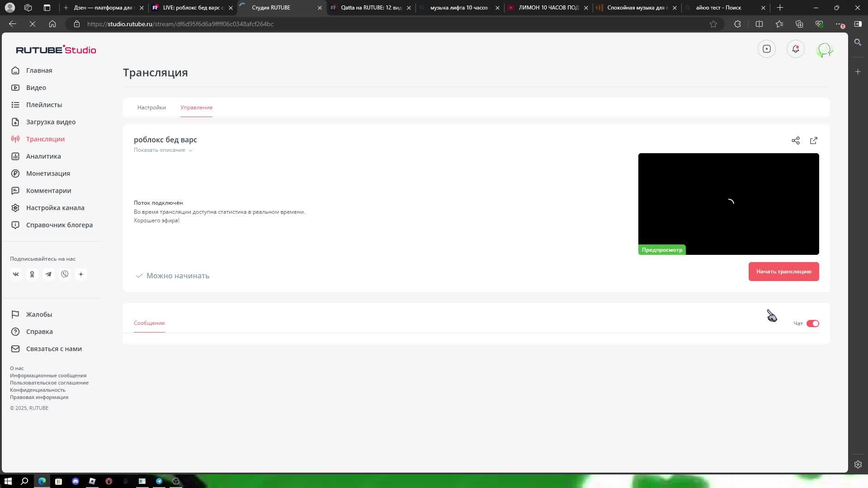Click the share icon for the stream
Image resolution: width=868 pixels, height=488 pixels.
796,141
